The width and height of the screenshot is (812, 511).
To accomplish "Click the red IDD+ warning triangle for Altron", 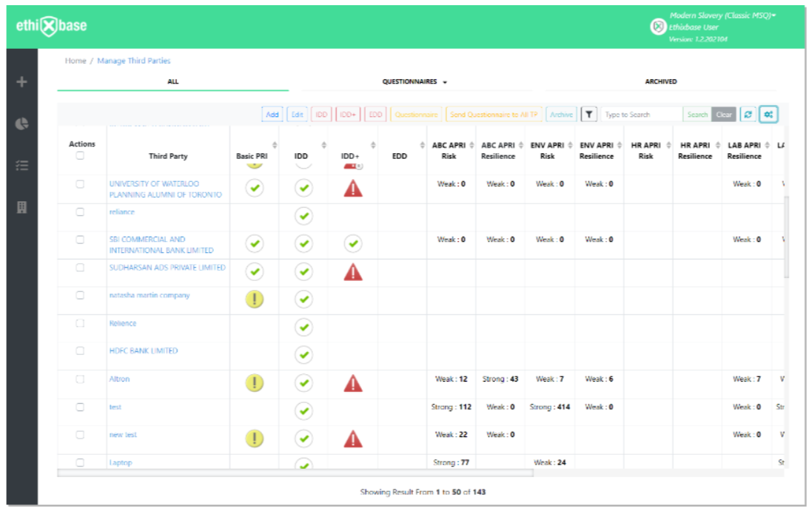I will tap(353, 383).
